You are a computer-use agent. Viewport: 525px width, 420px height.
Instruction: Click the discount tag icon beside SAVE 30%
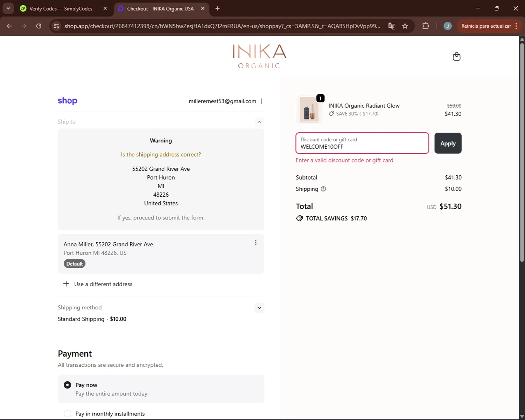pyautogui.click(x=331, y=113)
